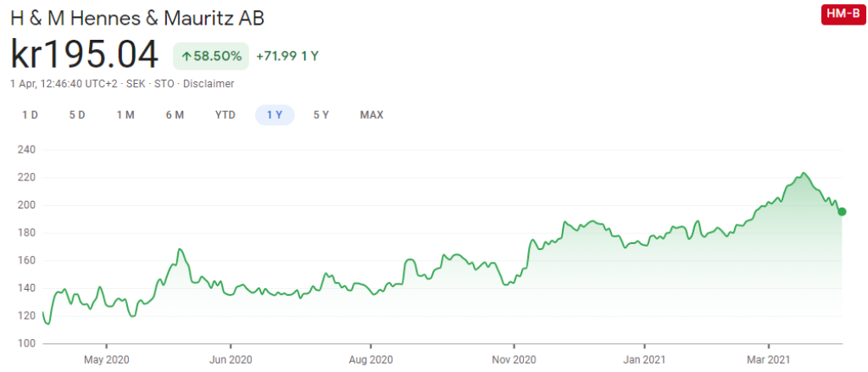Click the Jun 2020 axis label
This screenshot has height=372, width=868.
(x=231, y=360)
